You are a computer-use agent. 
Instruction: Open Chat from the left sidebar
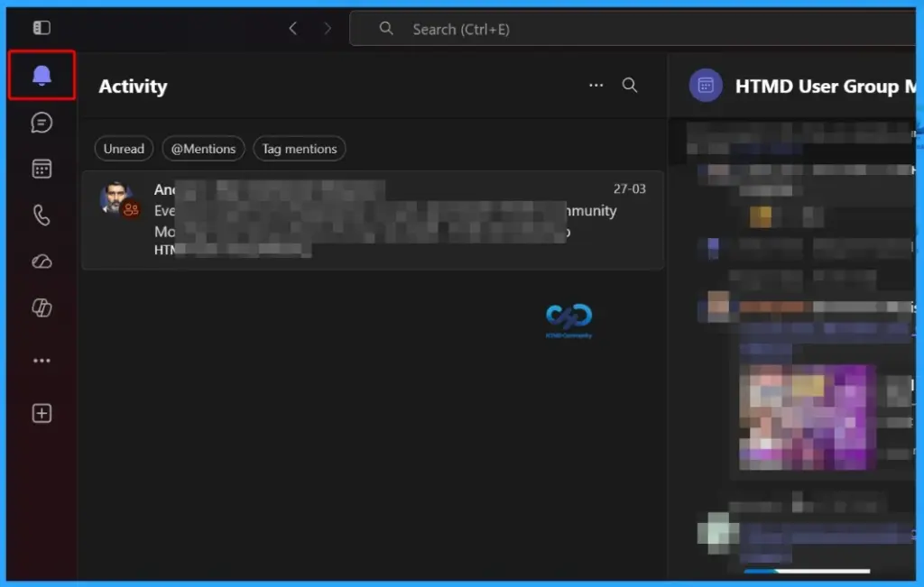point(42,123)
